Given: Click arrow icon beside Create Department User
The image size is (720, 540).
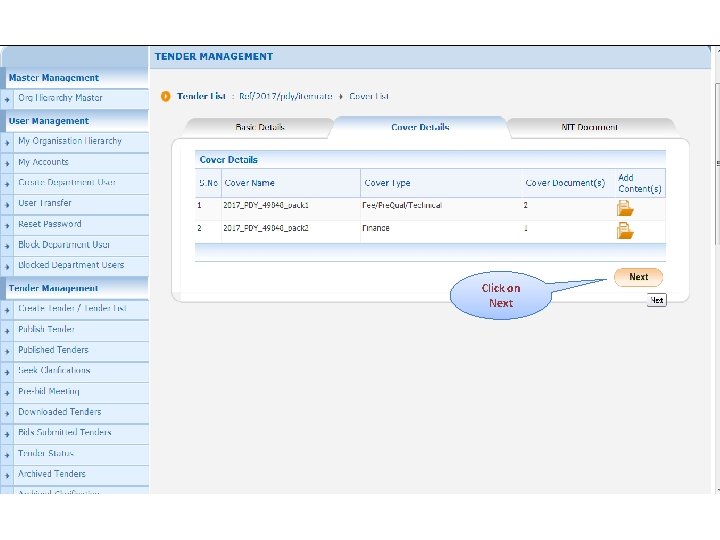Looking at the screenshot, I should (7, 184).
